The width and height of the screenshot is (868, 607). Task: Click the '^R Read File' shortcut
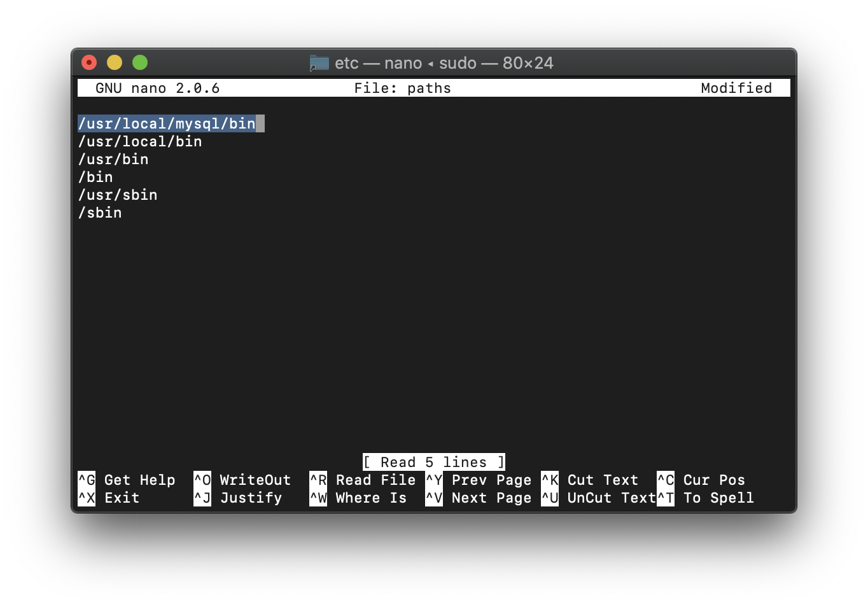[x=363, y=480]
